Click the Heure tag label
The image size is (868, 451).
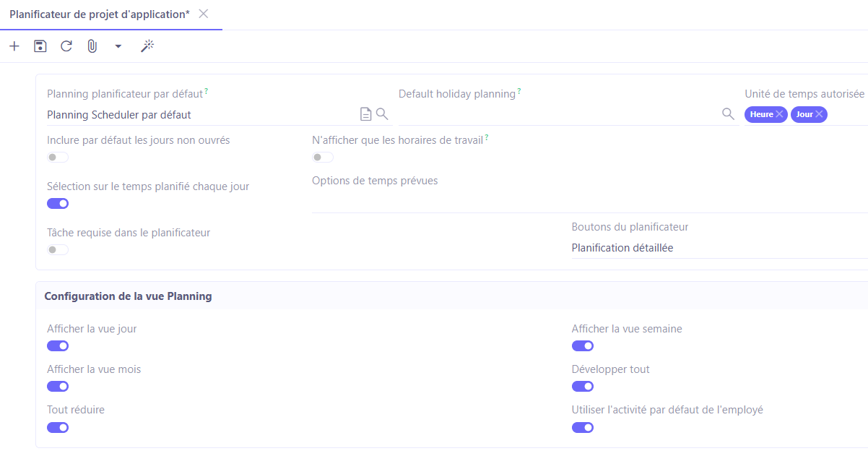pyautogui.click(x=761, y=114)
